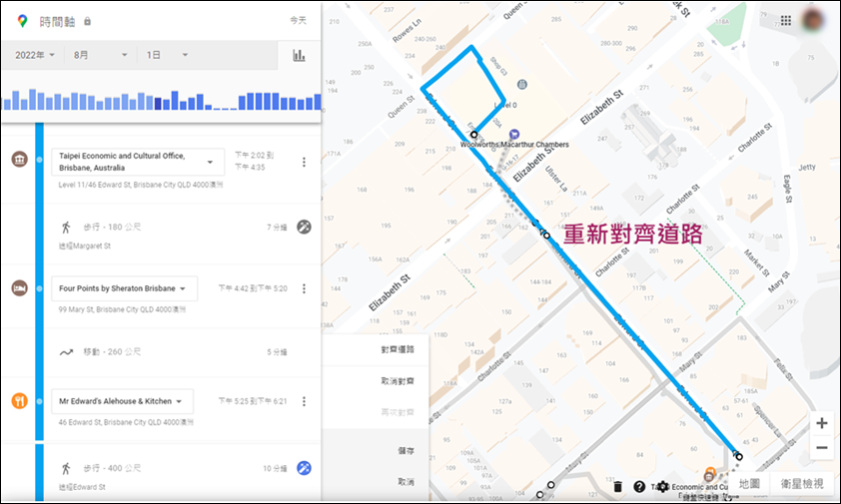Edit the 400-metre walking segment pencil icon

[x=304, y=468]
